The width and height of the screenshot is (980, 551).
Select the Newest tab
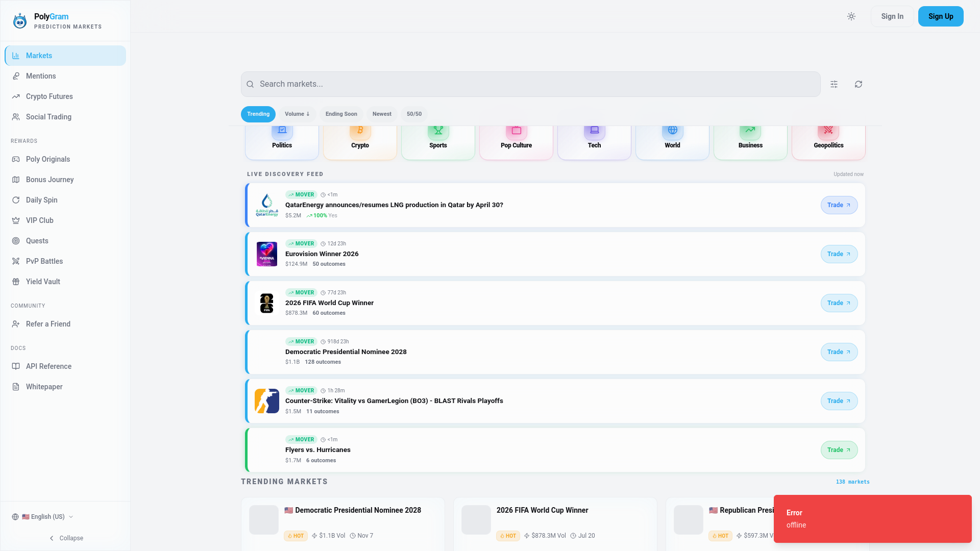382,114
